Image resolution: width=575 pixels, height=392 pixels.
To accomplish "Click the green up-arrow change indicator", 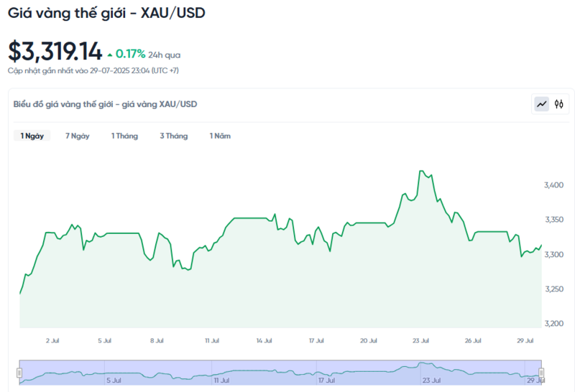I will tap(109, 55).
